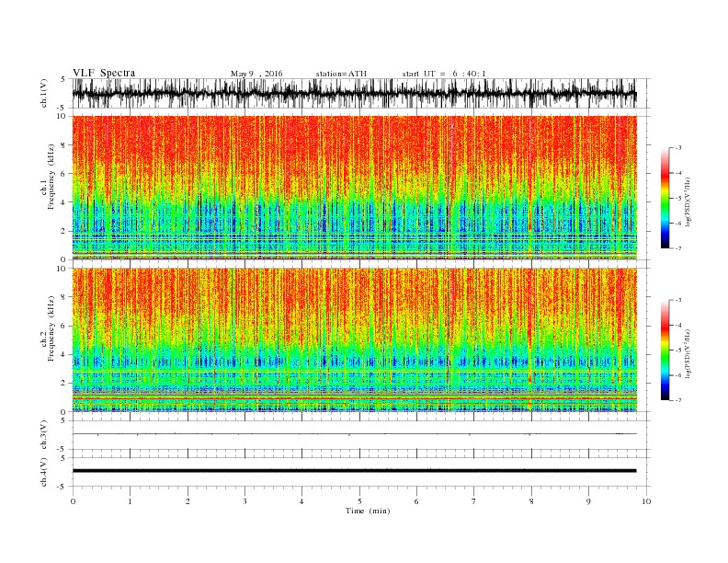Click the "-7" label on ch.2 color bar
This screenshot has height=563, width=728.
tap(678, 400)
